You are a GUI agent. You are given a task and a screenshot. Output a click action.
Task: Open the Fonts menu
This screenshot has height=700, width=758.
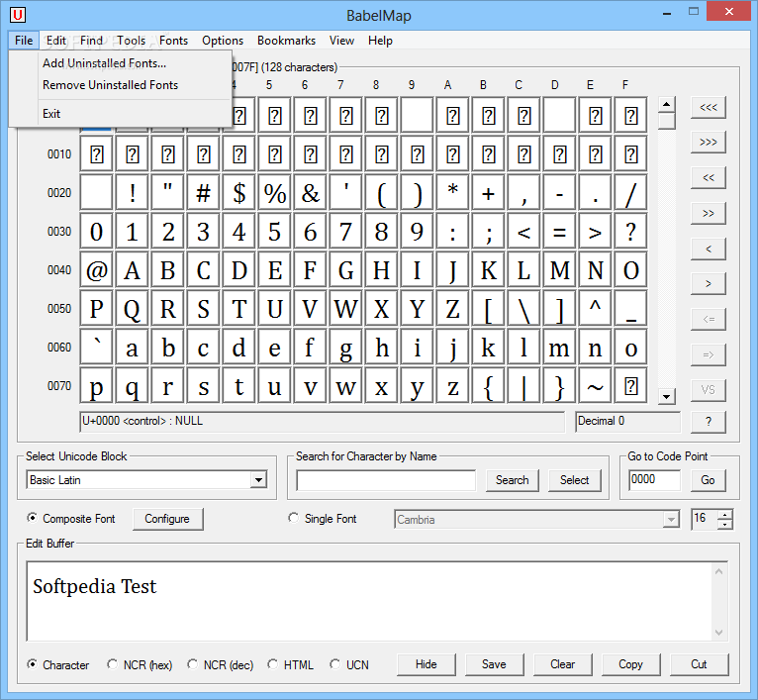point(173,41)
